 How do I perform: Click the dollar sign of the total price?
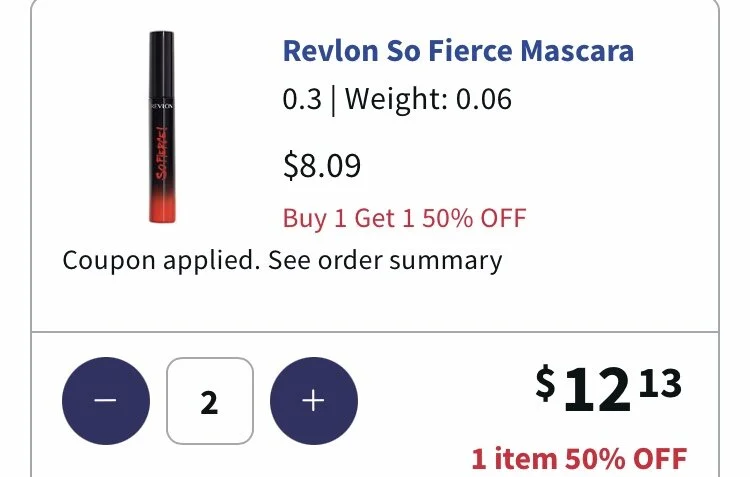tap(545, 382)
